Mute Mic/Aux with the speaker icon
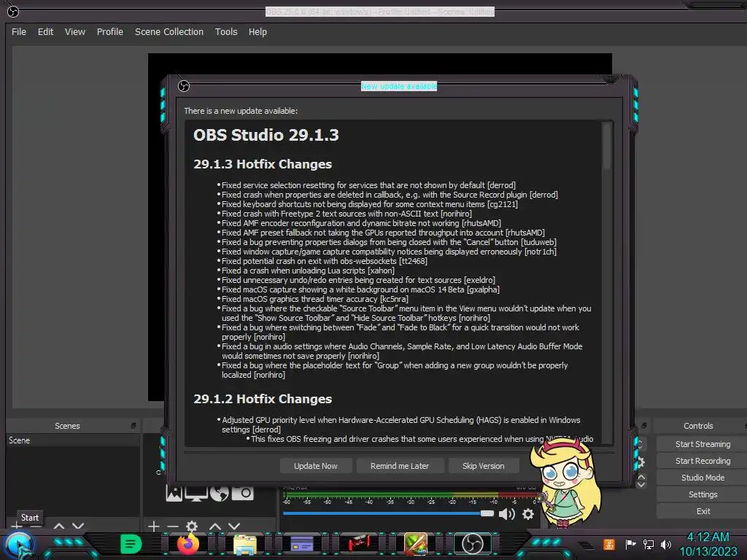The width and height of the screenshot is (747, 560). pos(507,514)
